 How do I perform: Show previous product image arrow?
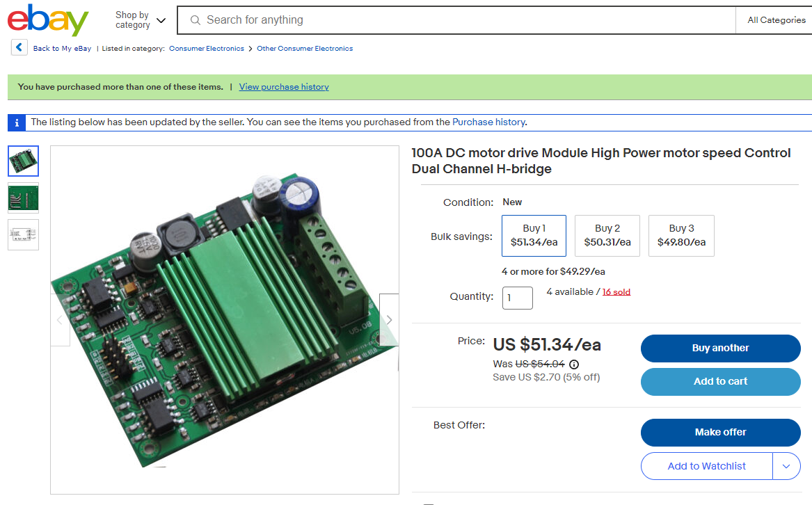(x=60, y=320)
